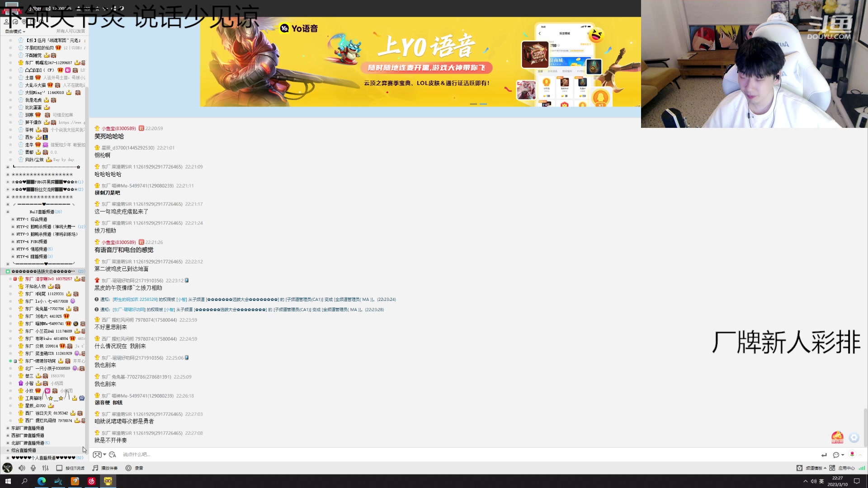Open the 频道模板 channel template menu
This screenshot has height=488, width=868.
813,468
